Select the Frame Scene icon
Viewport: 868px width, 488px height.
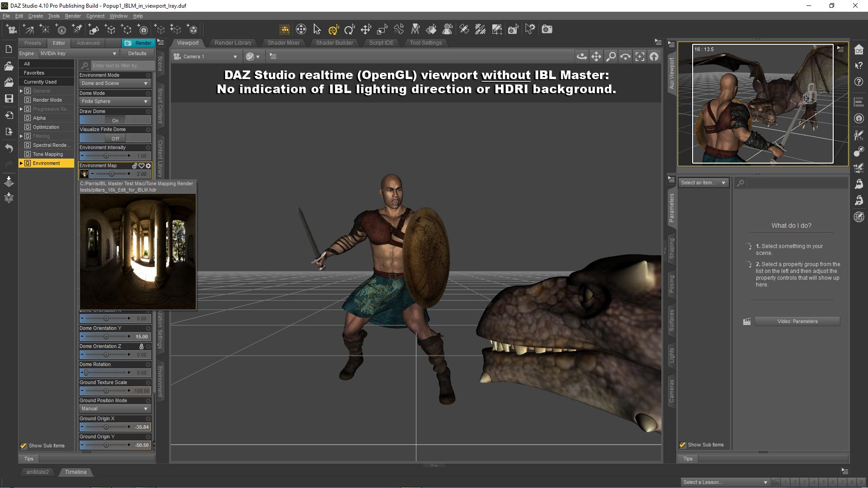click(639, 56)
